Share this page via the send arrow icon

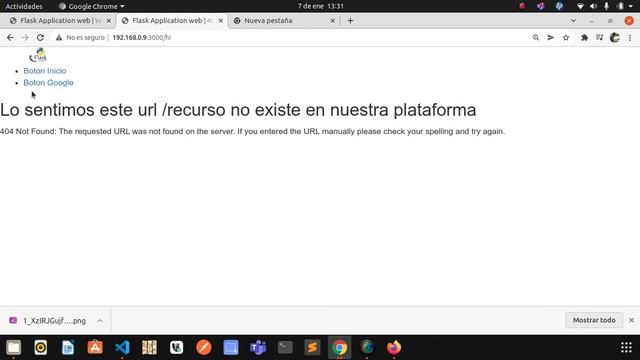point(551,38)
